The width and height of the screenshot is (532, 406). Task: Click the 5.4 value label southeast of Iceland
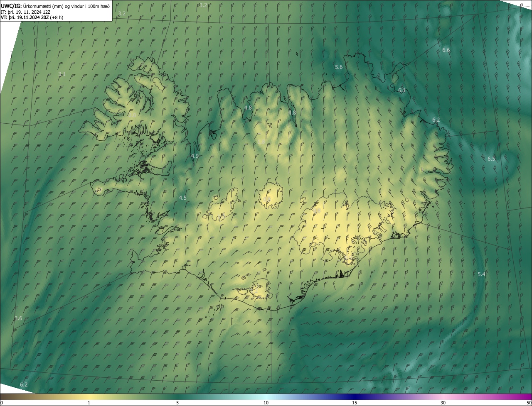tap(481, 274)
